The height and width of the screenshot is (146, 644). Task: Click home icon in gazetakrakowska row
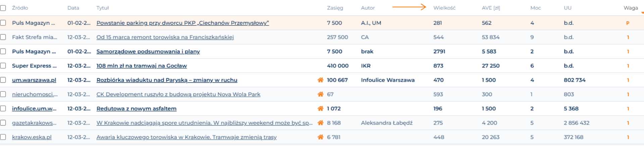320,123
